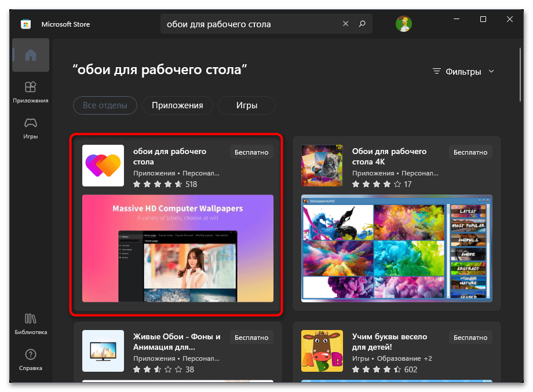Run search with the magnifier icon

362,23
